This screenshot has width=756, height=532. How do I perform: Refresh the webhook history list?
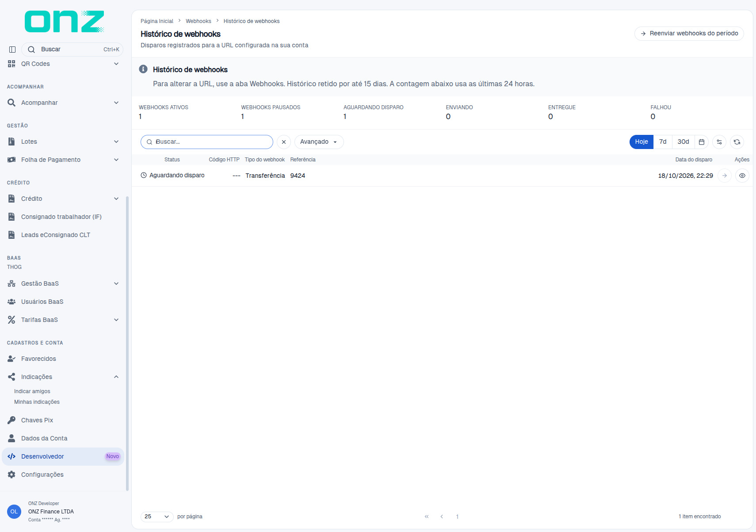pyautogui.click(x=737, y=142)
